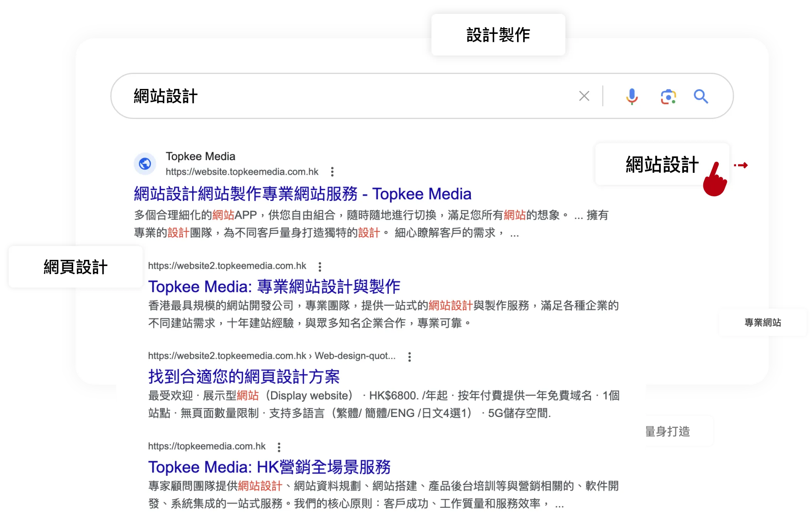
Task: Activate voice search with the microphone icon
Action: [x=632, y=96]
